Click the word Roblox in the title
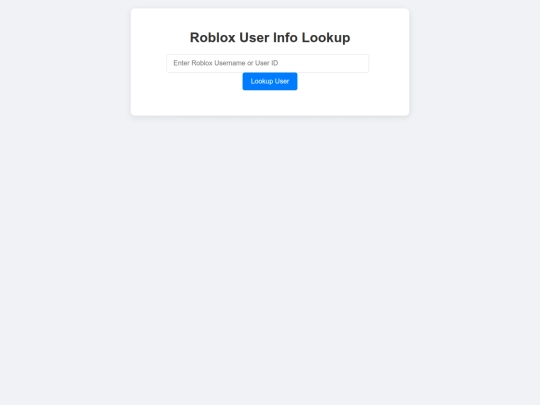Viewport: 540px width, 405px height. [212, 38]
